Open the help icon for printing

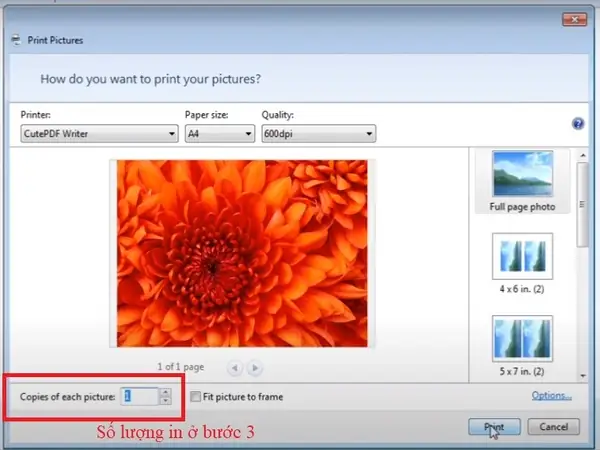point(578,124)
